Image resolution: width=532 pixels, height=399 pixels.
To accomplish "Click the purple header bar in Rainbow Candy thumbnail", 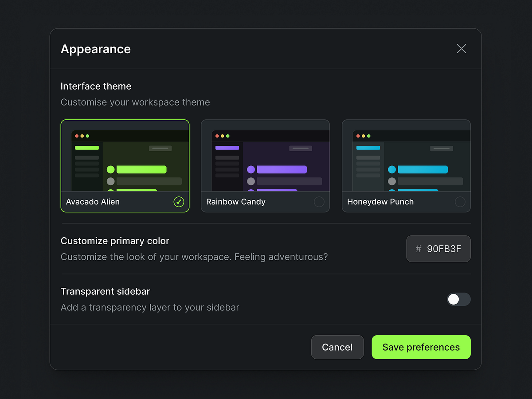I will (227, 147).
